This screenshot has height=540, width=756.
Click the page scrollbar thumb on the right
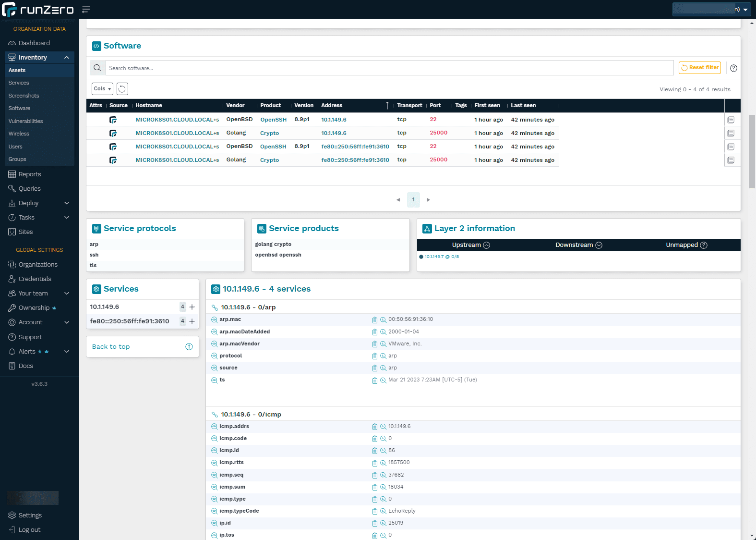752,151
